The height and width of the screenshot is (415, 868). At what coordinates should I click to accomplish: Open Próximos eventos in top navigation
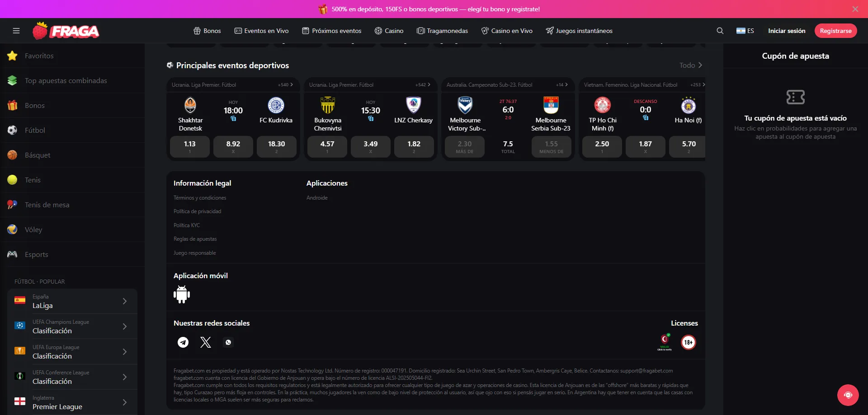(332, 31)
